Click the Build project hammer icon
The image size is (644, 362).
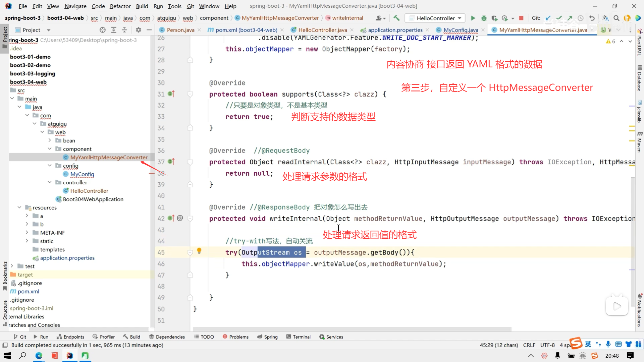click(396, 18)
